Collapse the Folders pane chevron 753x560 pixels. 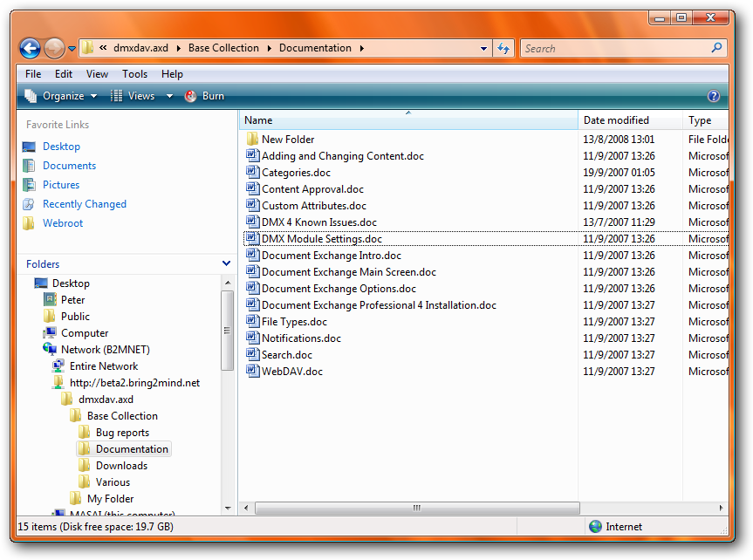[x=226, y=263]
